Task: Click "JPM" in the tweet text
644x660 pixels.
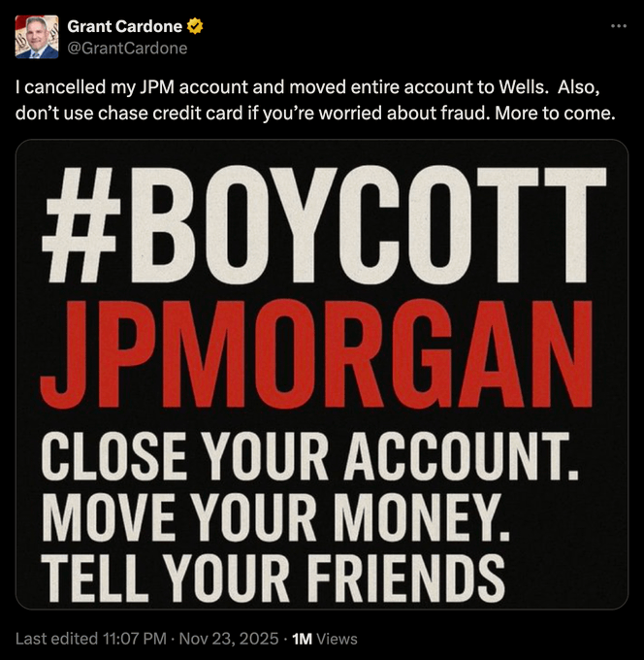Action: [159, 87]
